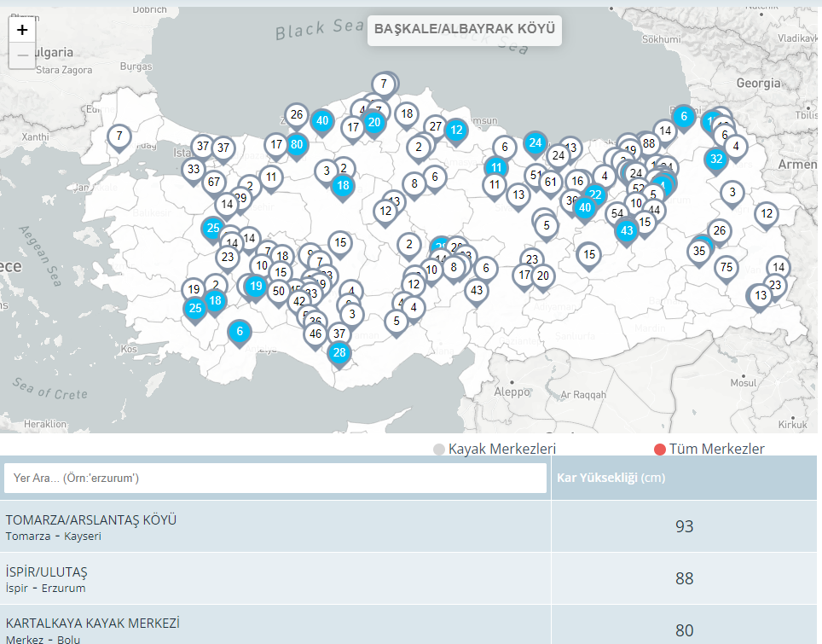Click the 61 marker near Sivas
Image resolution: width=822 pixels, height=644 pixels.
pyautogui.click(x=551, y=182)
